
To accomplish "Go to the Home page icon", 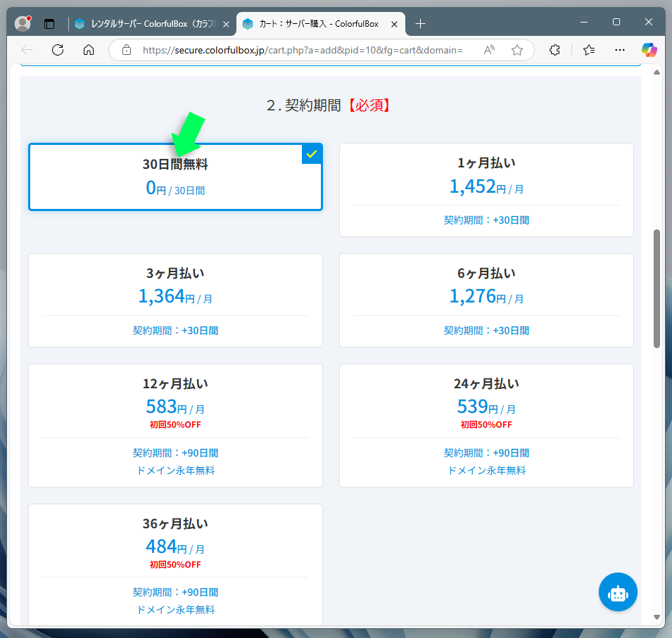I will coord(89,50).
